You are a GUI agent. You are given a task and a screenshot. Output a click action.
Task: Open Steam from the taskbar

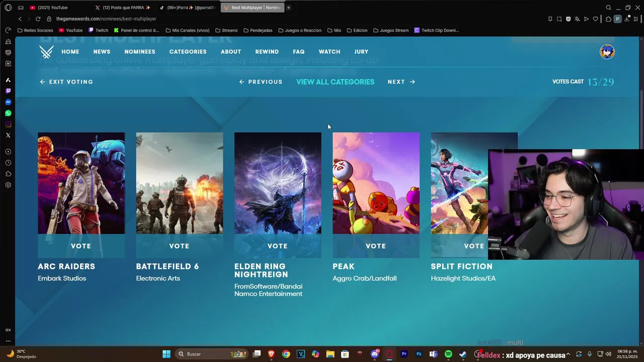pyautogui.click(x=463, y=354)
